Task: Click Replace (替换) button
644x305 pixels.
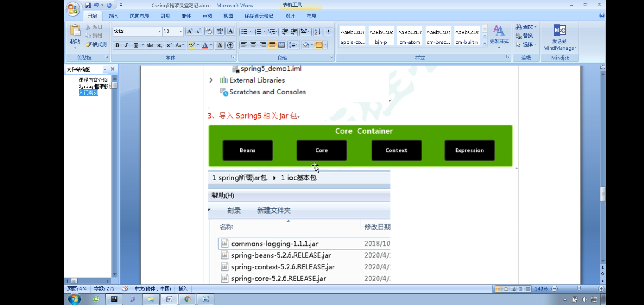Action: [524, 36]
